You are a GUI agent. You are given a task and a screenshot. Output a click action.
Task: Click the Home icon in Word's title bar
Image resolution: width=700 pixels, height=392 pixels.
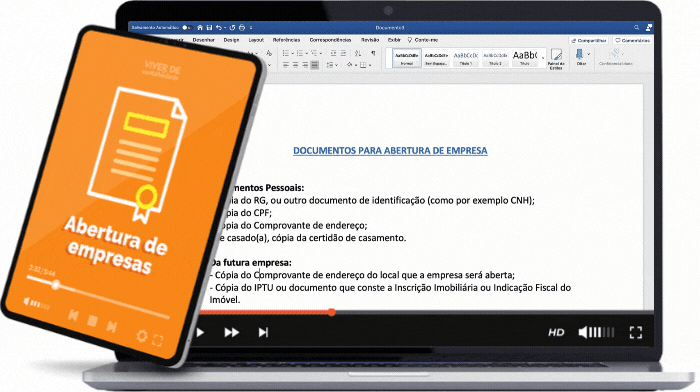pyautogui.click(x=200, y=28)
